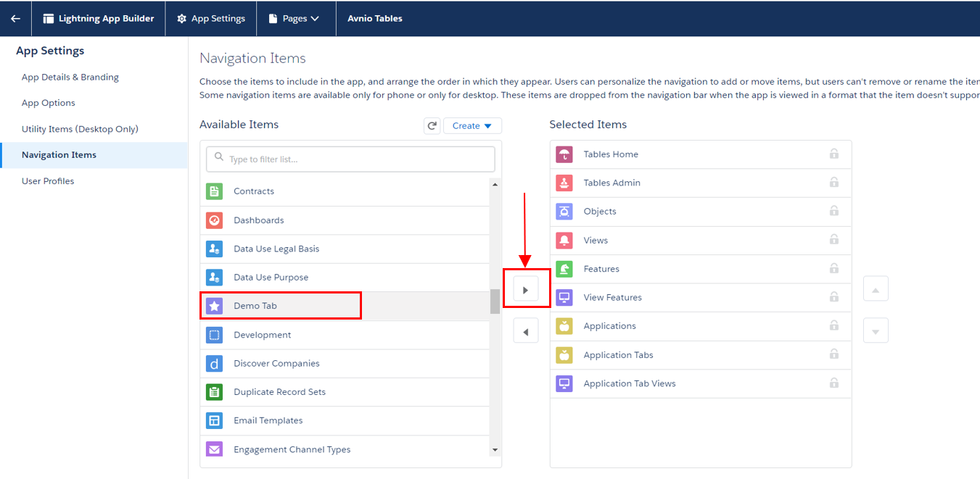The width and height of the screenshot is (980, 479).
Task: Select Email Templates in available list
Action: [268, 420]
